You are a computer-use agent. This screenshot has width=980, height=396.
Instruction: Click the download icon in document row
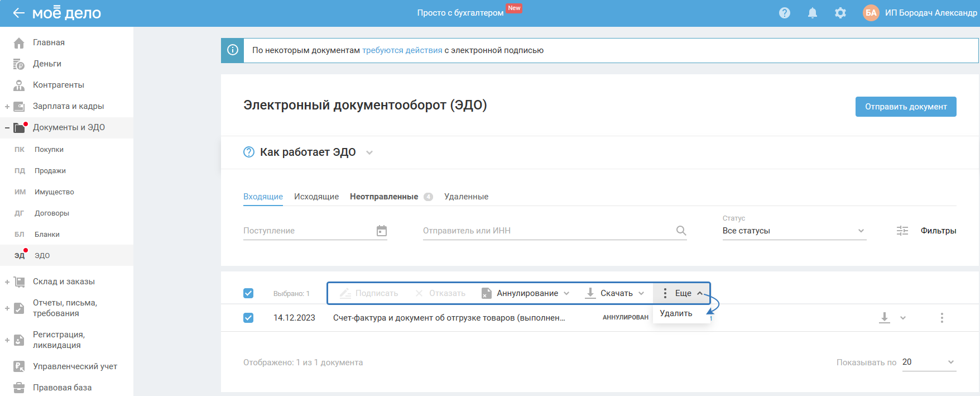pyautogui.click(x=885, y=318)
